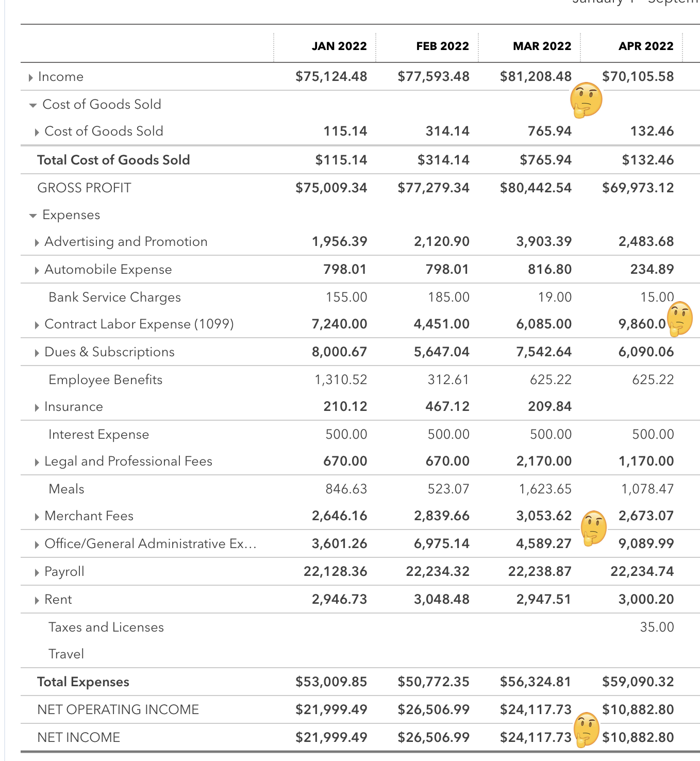Viewport: 700px width, 761px height.
Task: Click January Advertising amount 1,956.39
Action: pyautogui.click(x=339, y=241)
